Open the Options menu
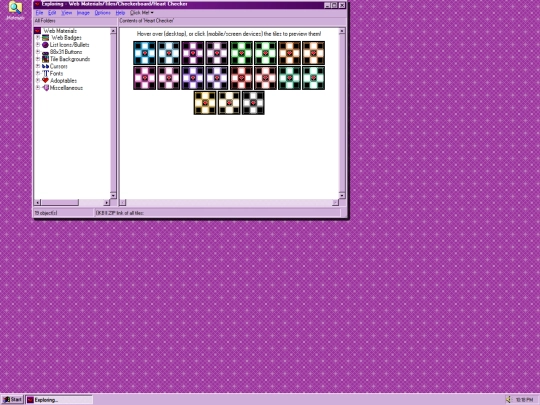This screenshot has width=540, height=405. tap(103, 13)
